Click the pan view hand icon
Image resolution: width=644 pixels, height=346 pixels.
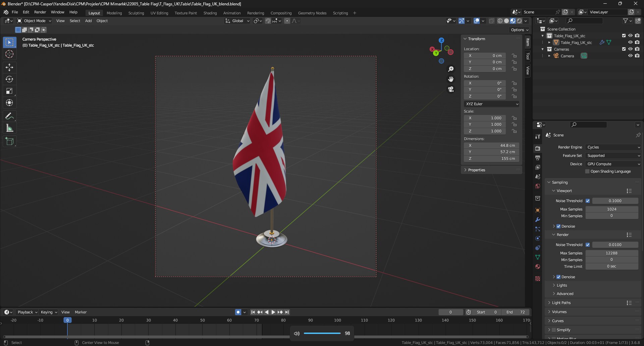[451, 79]
